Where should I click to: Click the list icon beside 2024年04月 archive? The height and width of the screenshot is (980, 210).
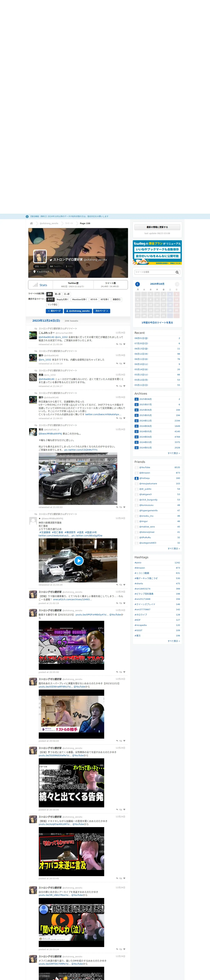click(x=136, y=437)
